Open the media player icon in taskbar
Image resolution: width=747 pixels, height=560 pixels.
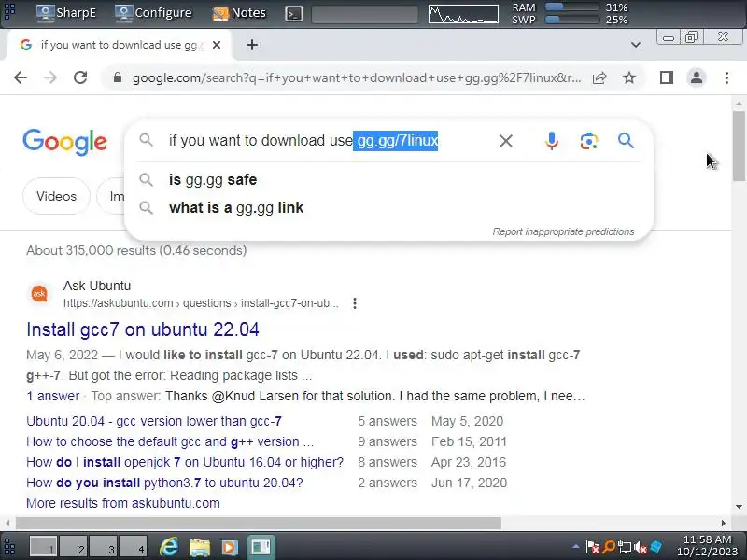tap(229, 547)
